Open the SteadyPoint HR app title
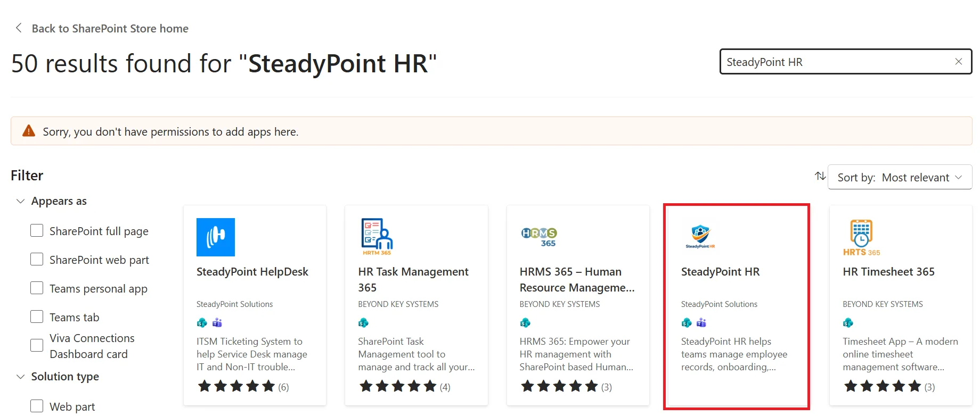This screenshot has width=980, height=416. coord(720,272)
